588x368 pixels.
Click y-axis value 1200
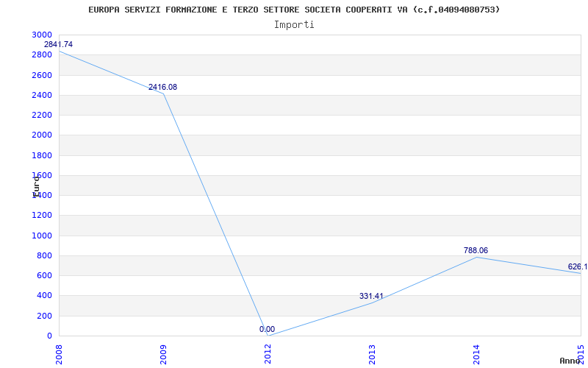click(x=43, y=216)
